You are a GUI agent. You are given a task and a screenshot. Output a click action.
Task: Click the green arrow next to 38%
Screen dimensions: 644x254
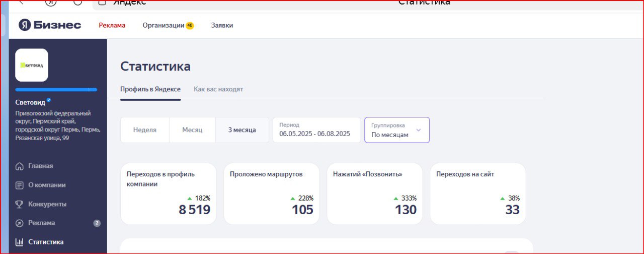tap(503, 199)
